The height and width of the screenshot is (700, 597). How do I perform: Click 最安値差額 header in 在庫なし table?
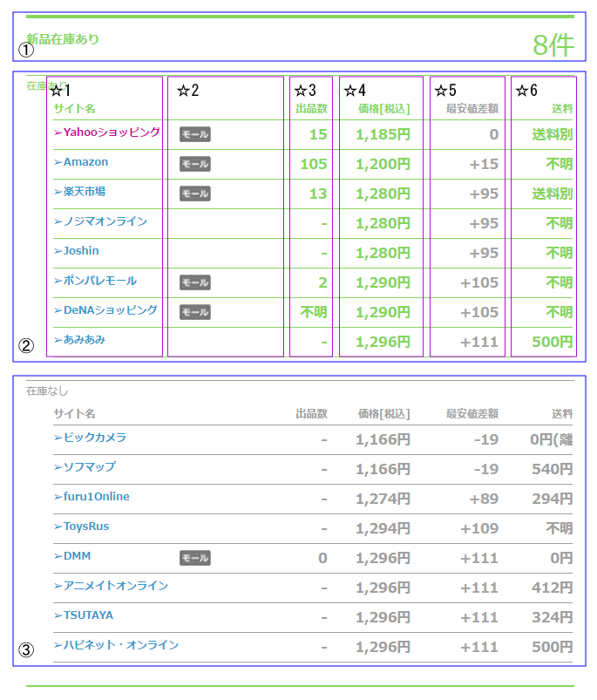472,414
